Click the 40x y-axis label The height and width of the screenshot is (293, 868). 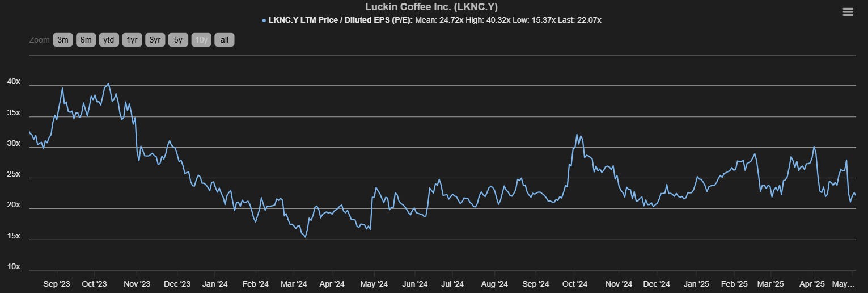14,82
